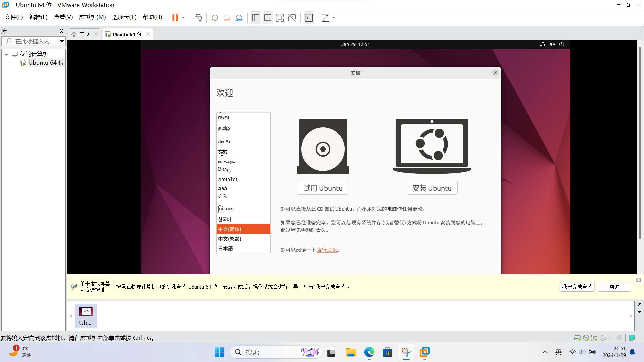Close the 主页 tab
This screenshot has height=362, width=644.
96,34
